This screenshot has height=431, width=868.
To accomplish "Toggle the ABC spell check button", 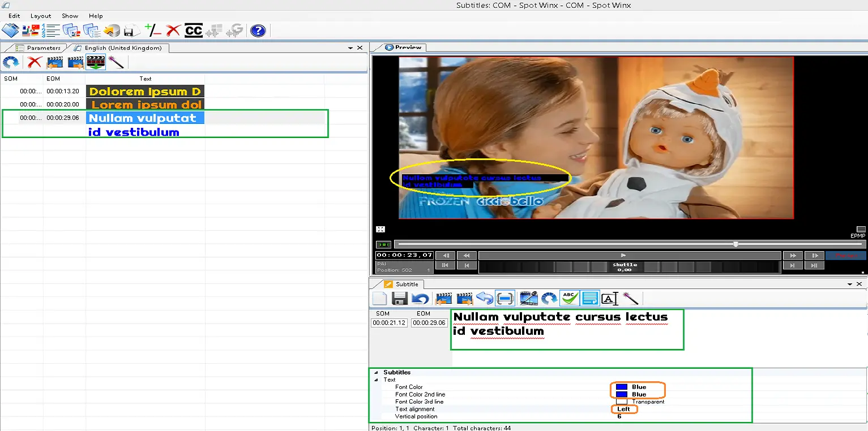I will tap(569, 299).
